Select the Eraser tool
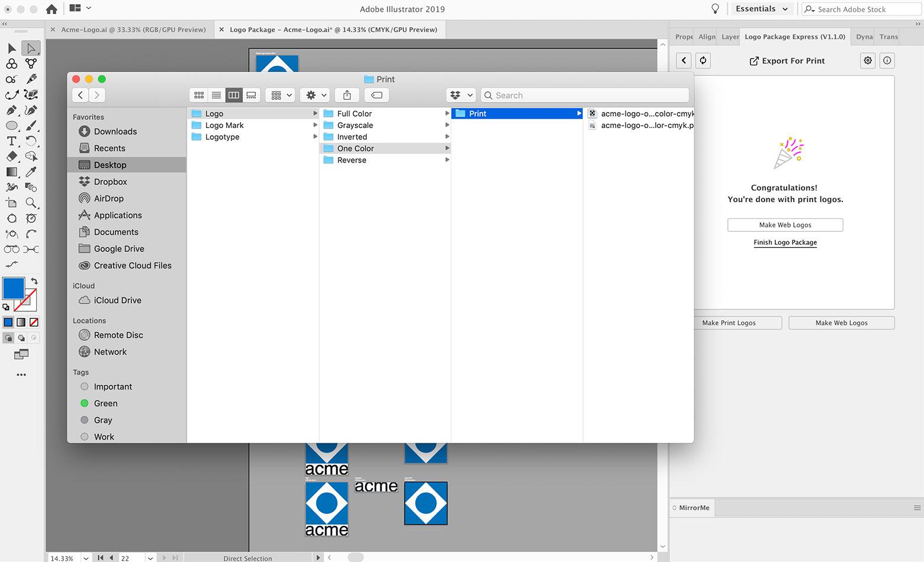Screen dimensions: 924x562 click(x=12, y=156)
